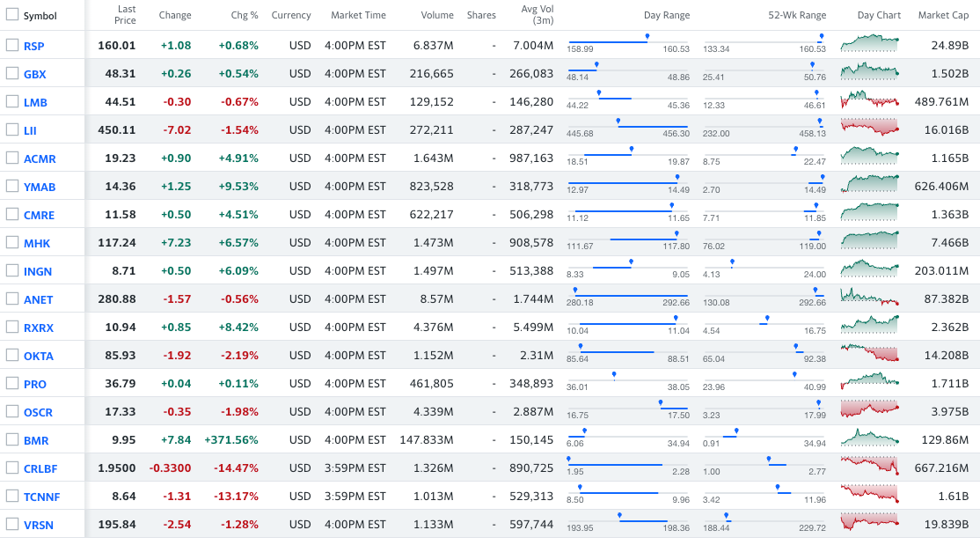Open the TCNNF day chart thumbnail
This screenshot has height=545, width=980.
[x=869, y=494]
